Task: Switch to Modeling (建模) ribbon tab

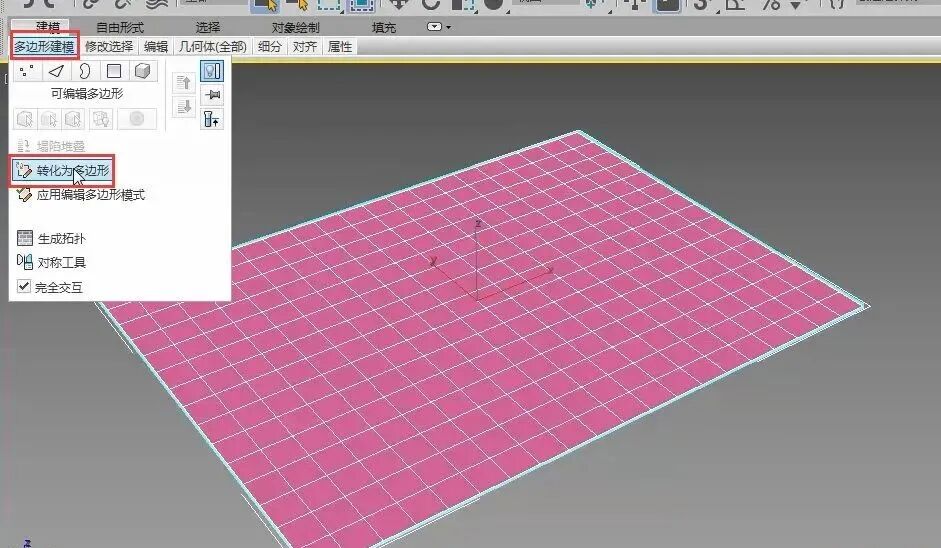Action: 47,26
